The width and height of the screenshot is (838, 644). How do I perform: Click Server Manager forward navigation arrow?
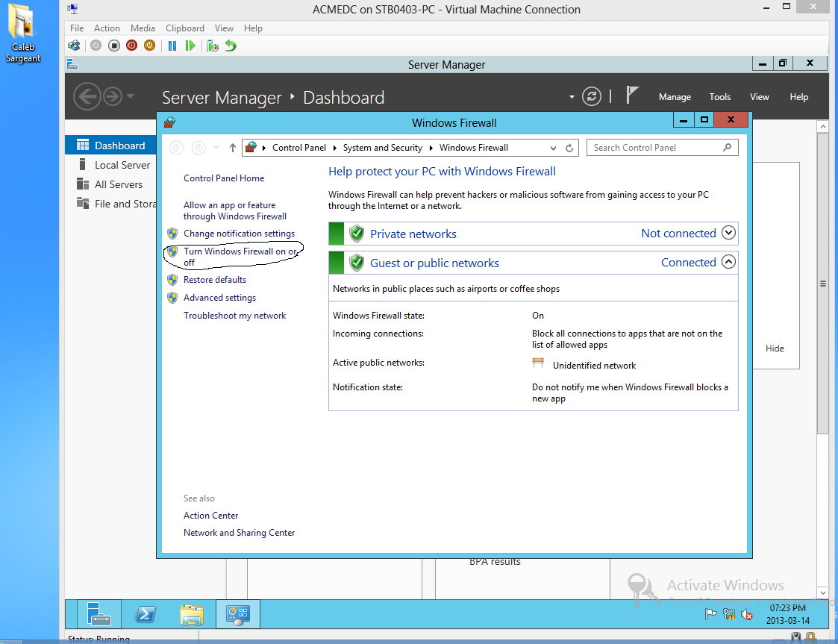tap(113, 97)
